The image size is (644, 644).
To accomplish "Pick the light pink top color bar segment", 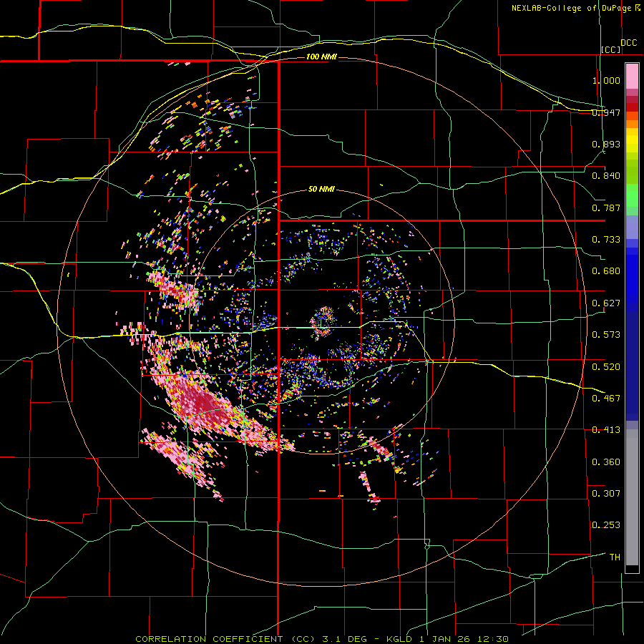I will 632,77.
